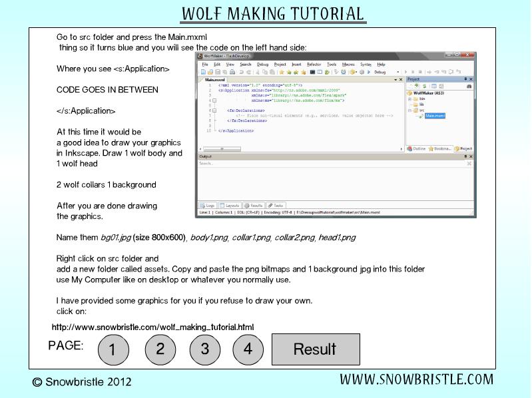Image resolution: width=532 pixels, height=398 pixels.
Task: Click the gear settings icon in FlashDevelop toolbar
Action: [x=362, y=72]
